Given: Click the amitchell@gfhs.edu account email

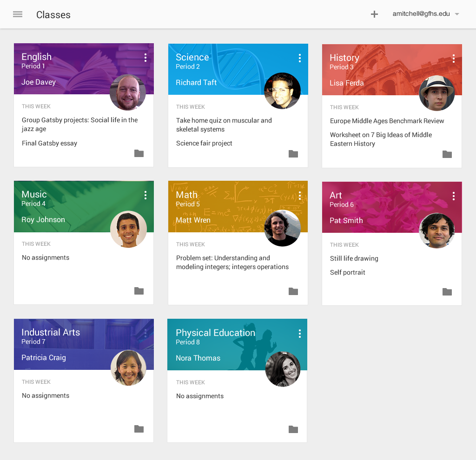Looking at the screenshot, I should (421, 13).
